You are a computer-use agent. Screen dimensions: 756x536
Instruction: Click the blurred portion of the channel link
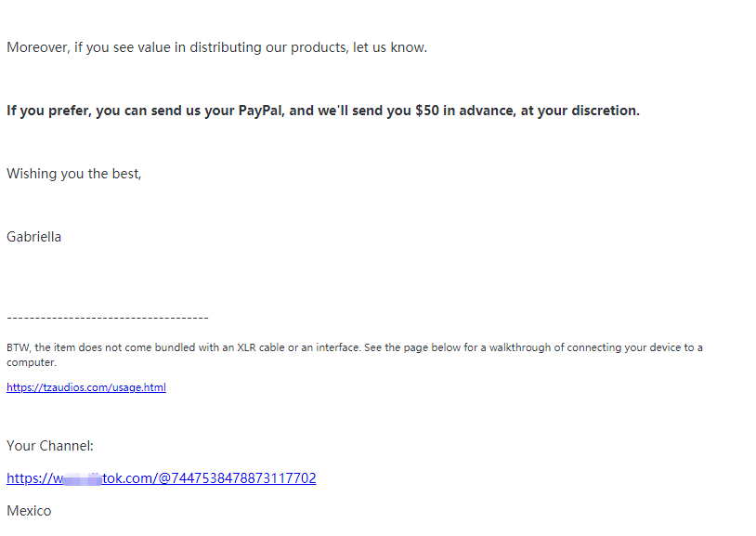[83, 479]
